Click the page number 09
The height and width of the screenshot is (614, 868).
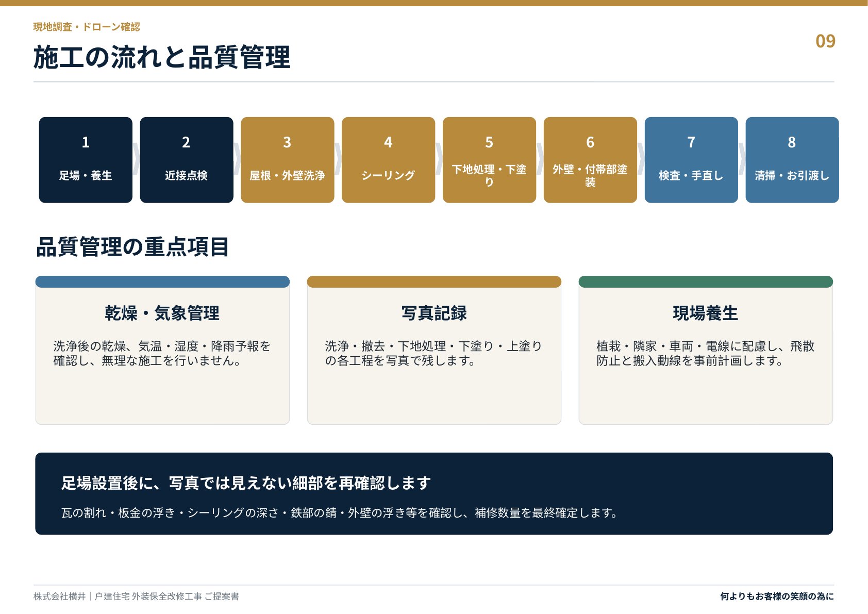(x=825, y=41)
